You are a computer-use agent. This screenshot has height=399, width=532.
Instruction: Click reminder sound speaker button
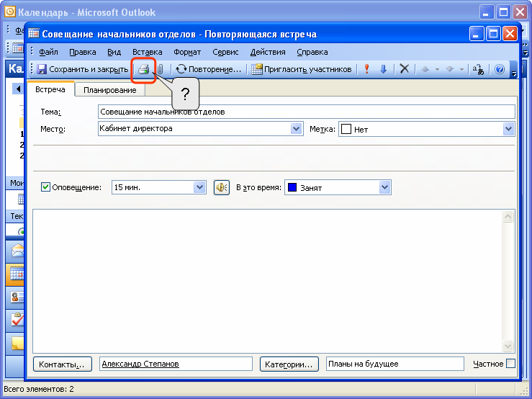click(x=222, y=187)
